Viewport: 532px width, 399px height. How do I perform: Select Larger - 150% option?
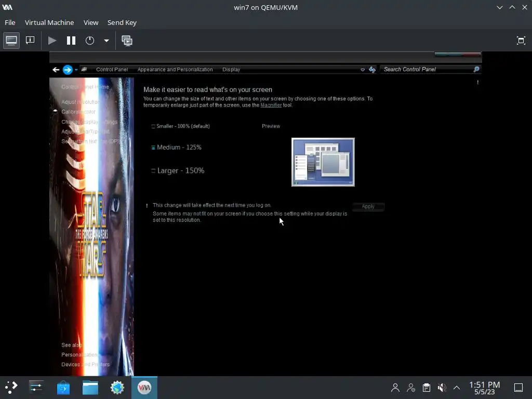pyautogui.click(x=178, y=170)
